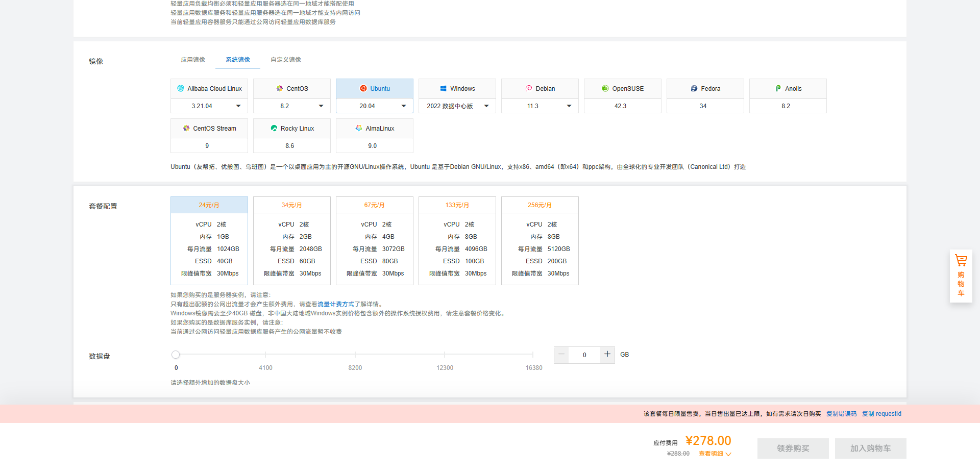Choose Anolis as the system image
The image size is (980, 474).
pos(788,88)
